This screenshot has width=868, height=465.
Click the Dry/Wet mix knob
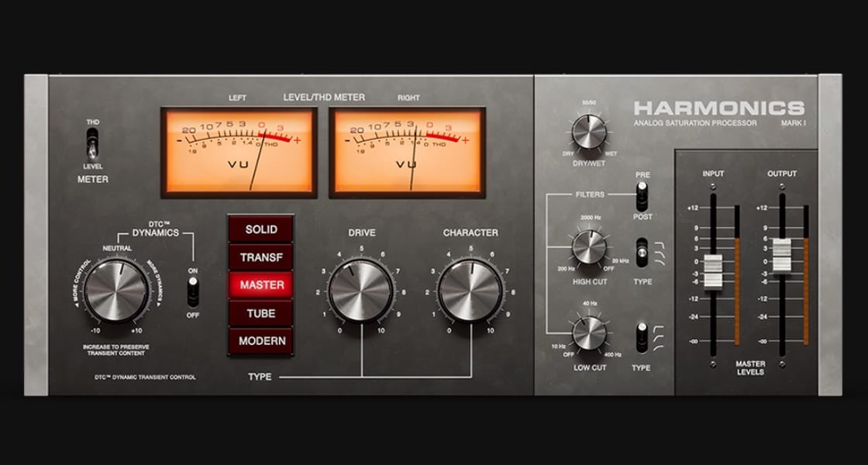(x=589, y=132)
